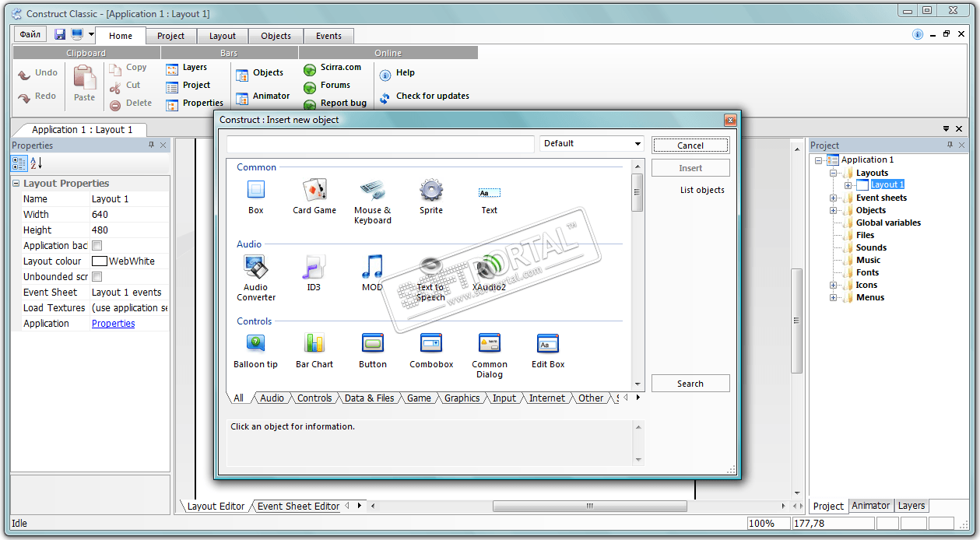Click the Paste clipboard icon
This screenshot has width=980, height=540.
pyautogui.click(x=84, y=78)
